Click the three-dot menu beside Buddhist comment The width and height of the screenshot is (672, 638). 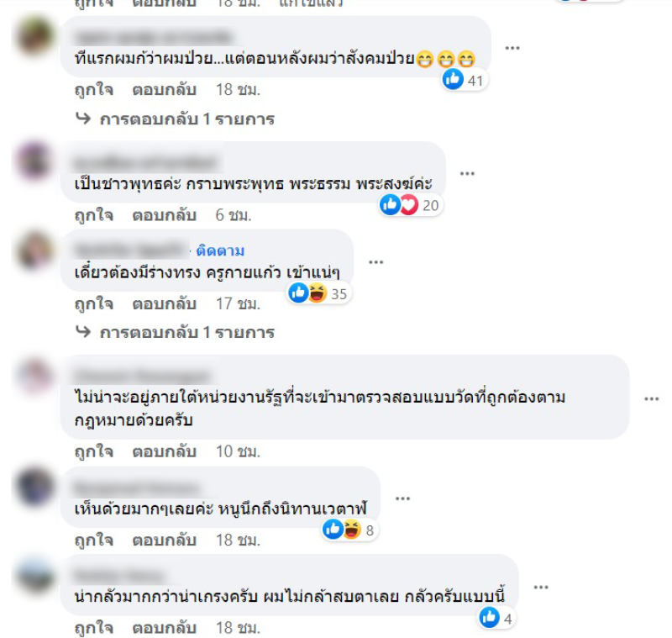[x=467, y=173]
